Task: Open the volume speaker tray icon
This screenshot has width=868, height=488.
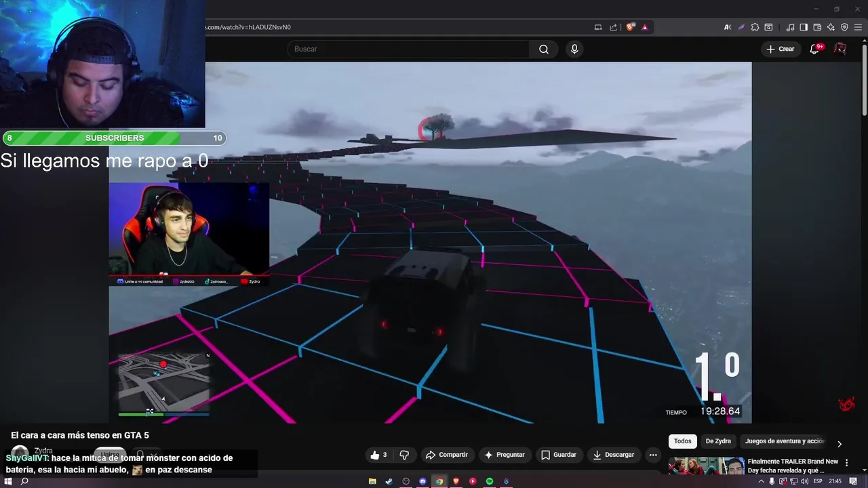Action: (x=804, y=481)
